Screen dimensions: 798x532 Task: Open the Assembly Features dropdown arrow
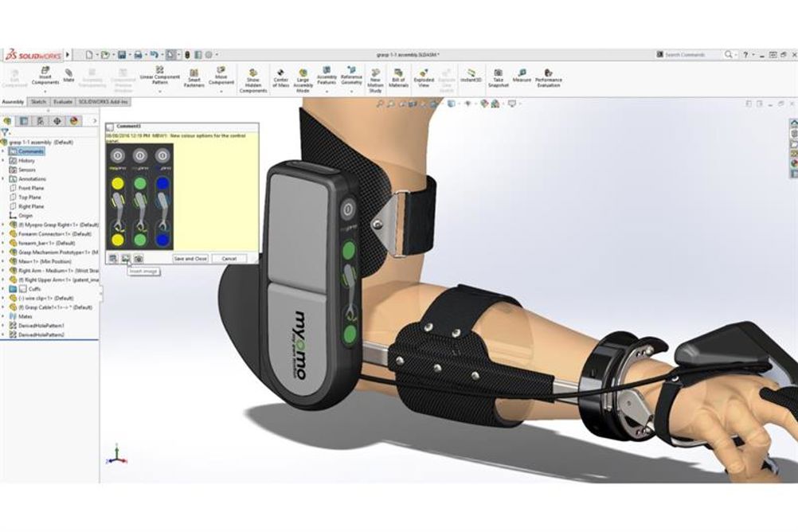327,92
